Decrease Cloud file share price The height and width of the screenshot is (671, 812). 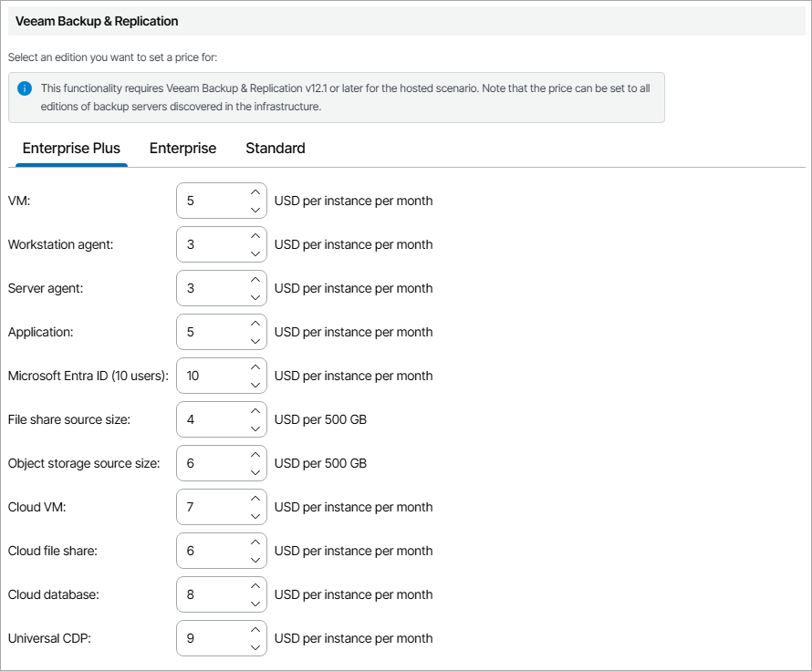(255, 560)
